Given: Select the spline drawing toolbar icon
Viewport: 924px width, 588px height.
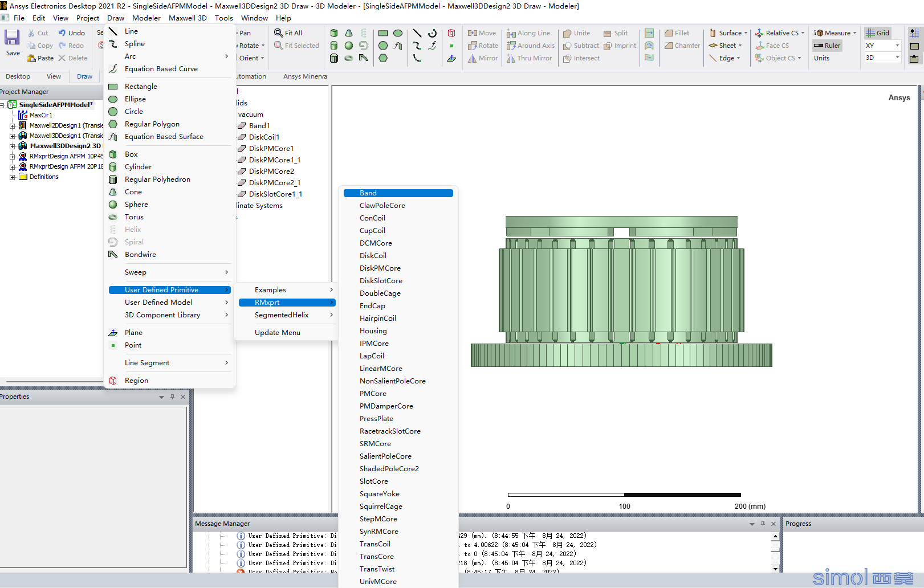Looking at the screenshot, I should tap(417, 46).
